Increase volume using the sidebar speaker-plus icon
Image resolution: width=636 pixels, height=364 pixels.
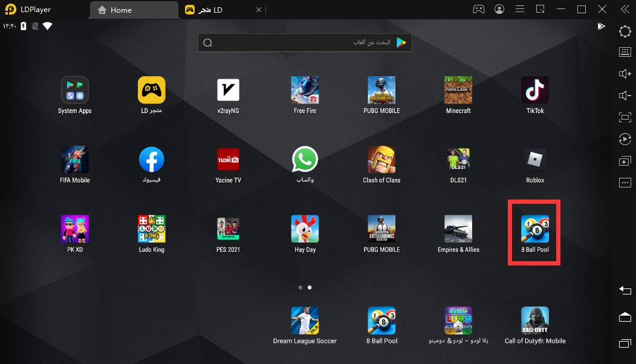625,73
